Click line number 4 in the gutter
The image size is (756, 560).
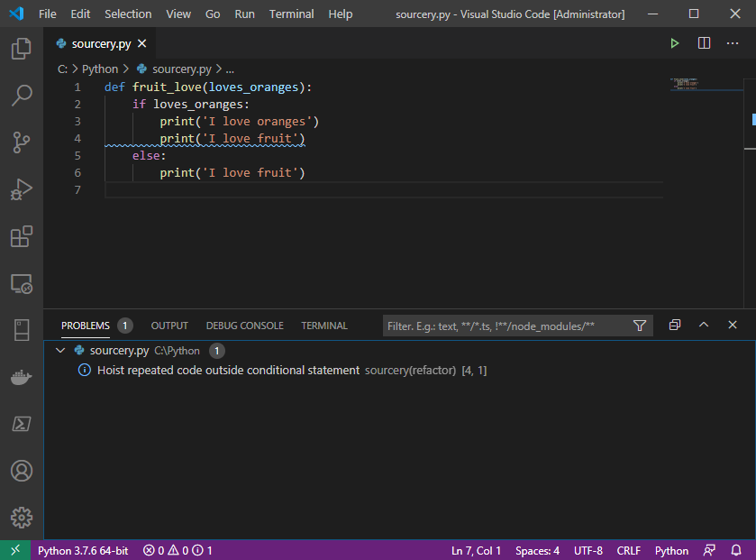[x=77, y=139]
